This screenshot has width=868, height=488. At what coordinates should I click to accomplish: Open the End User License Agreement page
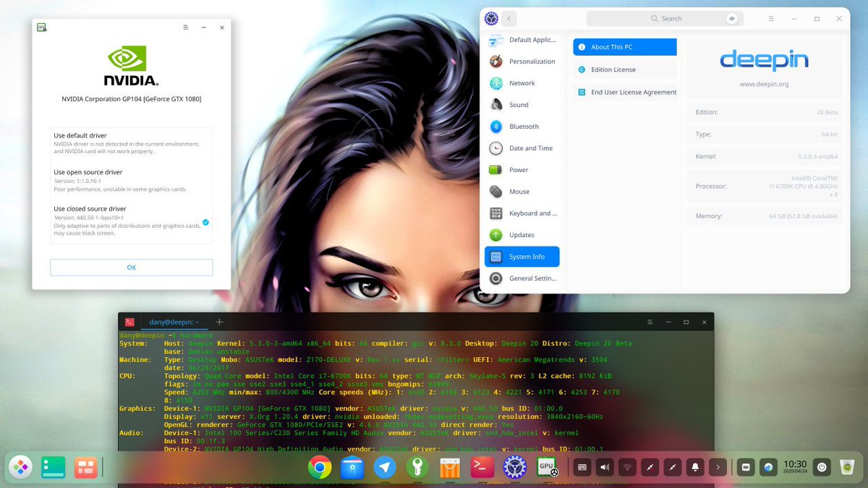coord(625,92)
